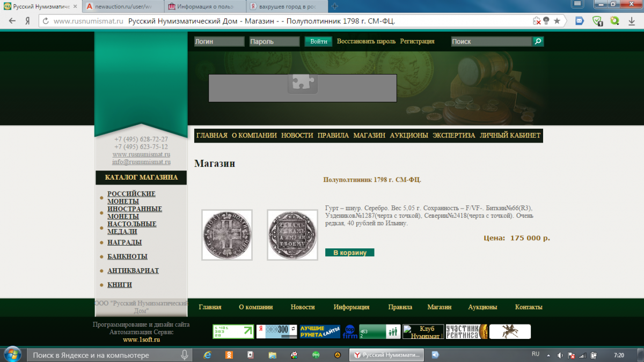Screen dimensions: 644x362
Task: Click the 'Клуб Нумизмат' banner
Action: click(423, 331)
